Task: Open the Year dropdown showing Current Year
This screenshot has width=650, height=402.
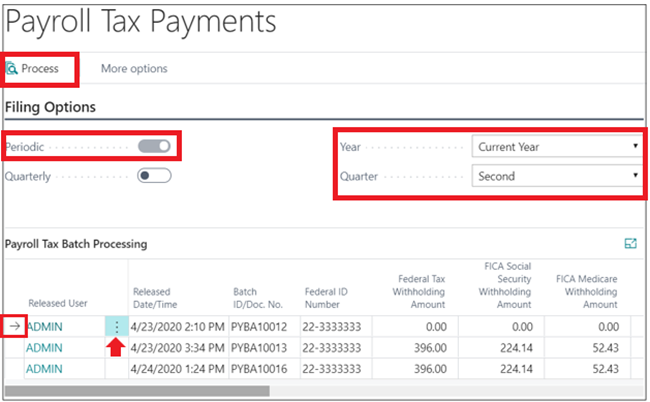Action: click(x=558, y=147)
